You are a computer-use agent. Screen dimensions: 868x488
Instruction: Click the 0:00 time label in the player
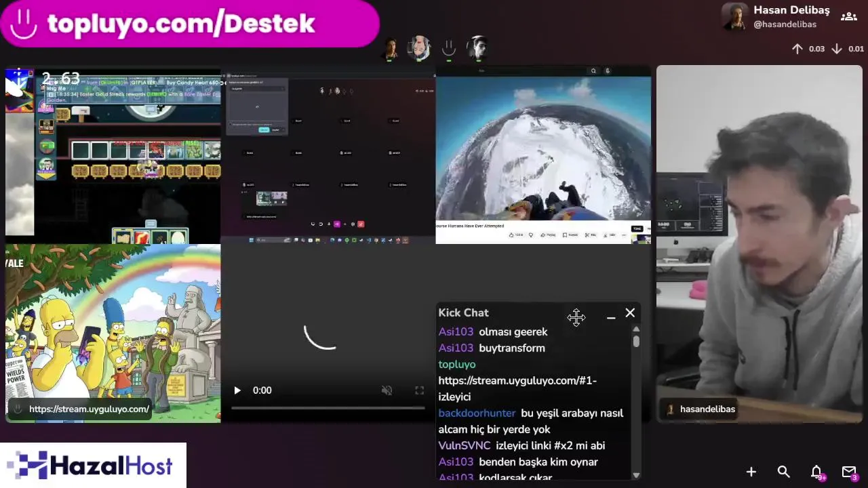pos(262,390)
